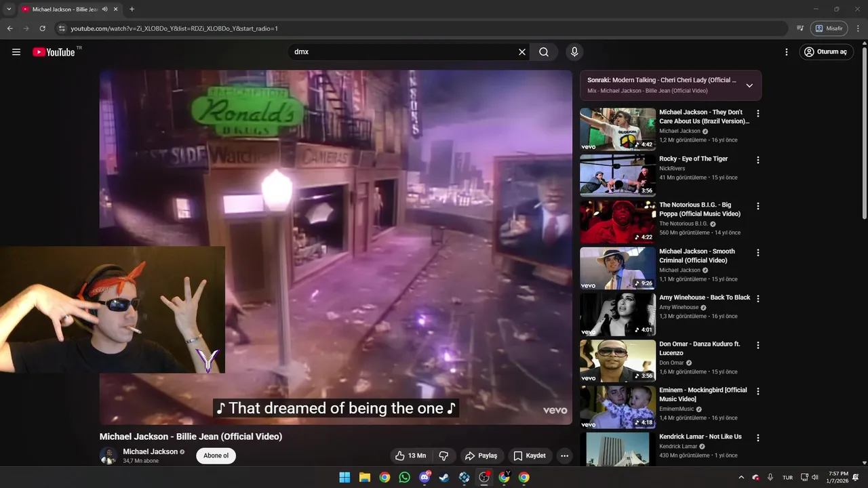
Task: Clear the search box text
Action: point(522,52)
